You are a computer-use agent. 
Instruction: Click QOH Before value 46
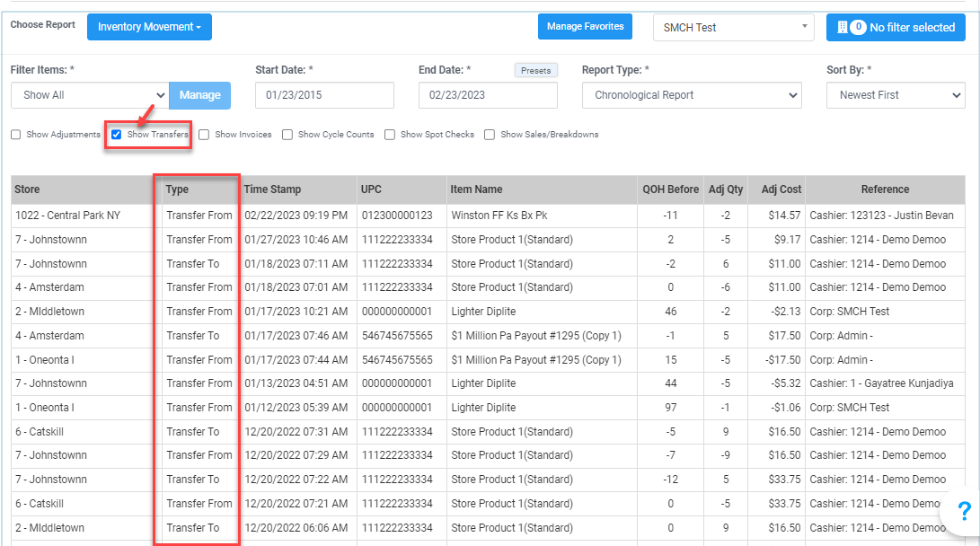pos(671,312)
